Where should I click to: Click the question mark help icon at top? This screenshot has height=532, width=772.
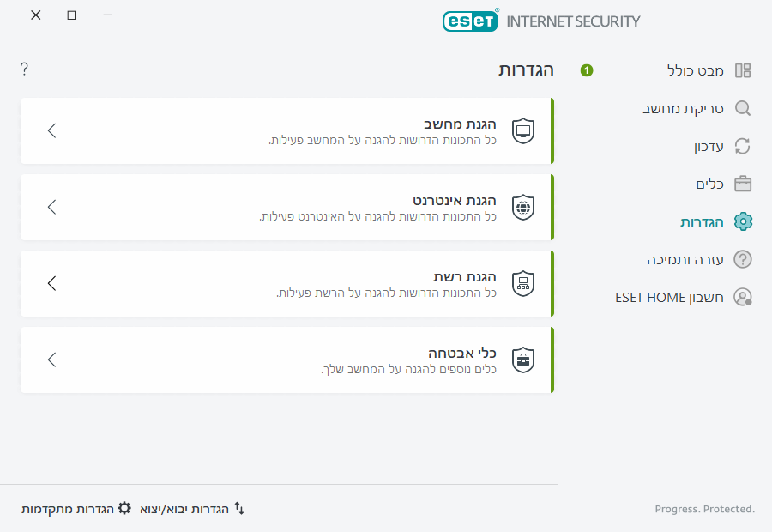[24, 70]
